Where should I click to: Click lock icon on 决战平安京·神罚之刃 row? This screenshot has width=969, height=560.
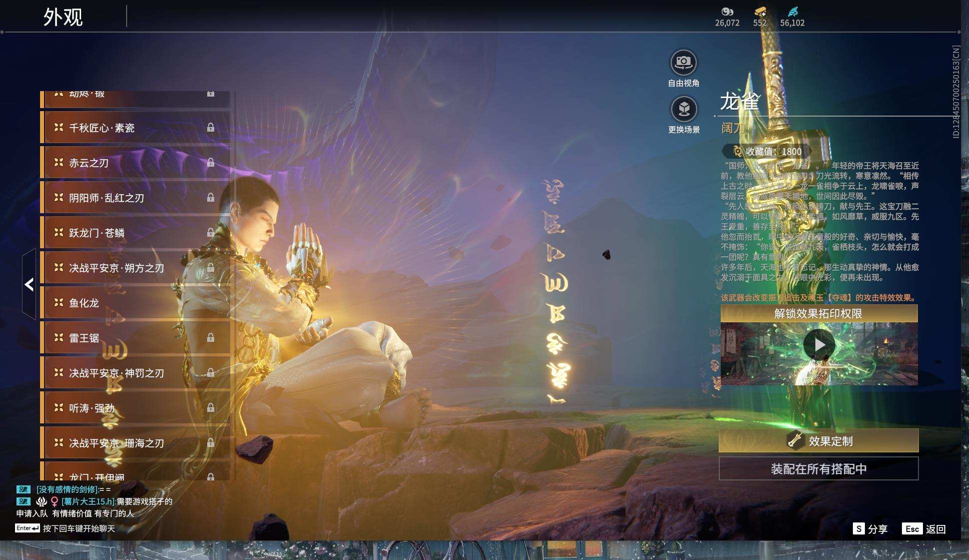[x=211, y=373]
